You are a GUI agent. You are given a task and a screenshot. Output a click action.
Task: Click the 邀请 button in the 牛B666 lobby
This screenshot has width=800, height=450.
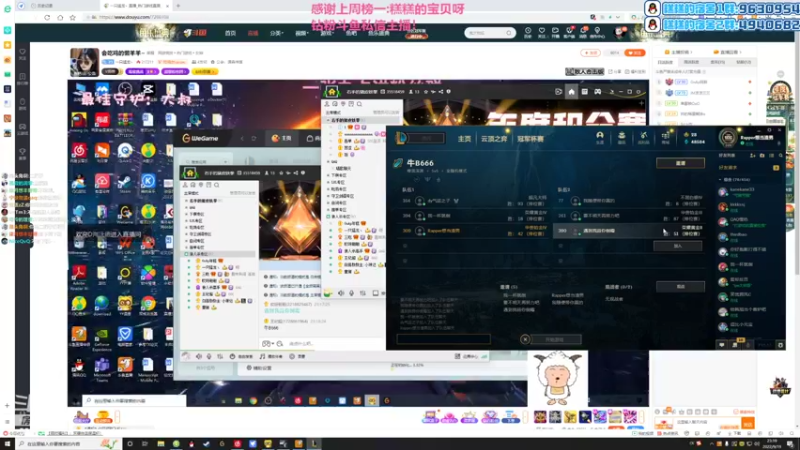[x=680, y=163]
